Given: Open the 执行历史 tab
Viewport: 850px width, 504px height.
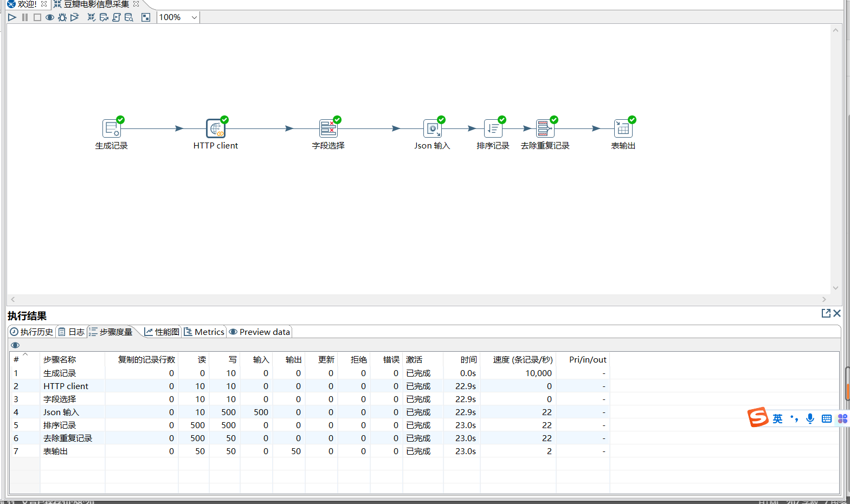Looking at the screenshot, I should coord(31,332).
